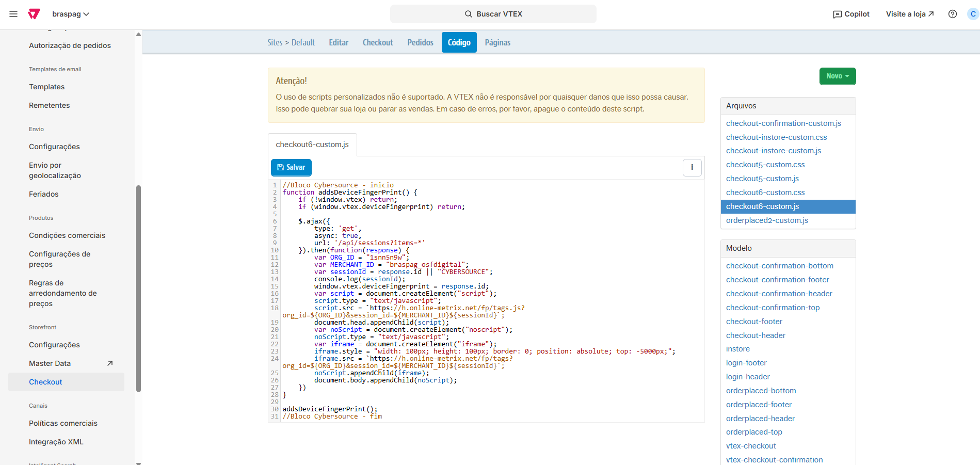Screen dimensions: 980x465
Task: Open Condições comerciais
Action: [67, 235]
